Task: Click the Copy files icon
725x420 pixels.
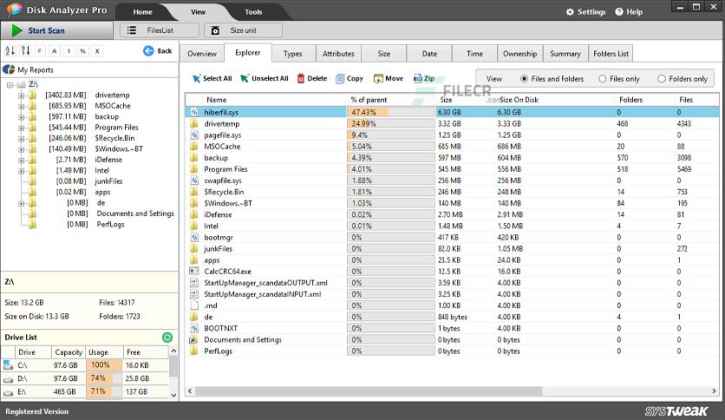Action: tap(340, 78)
